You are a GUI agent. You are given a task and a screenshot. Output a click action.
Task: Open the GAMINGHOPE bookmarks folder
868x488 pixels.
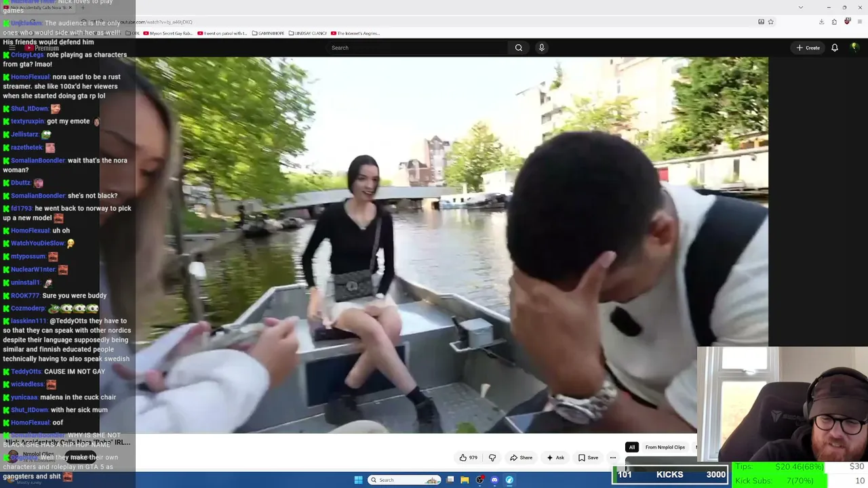pos(268,33)
